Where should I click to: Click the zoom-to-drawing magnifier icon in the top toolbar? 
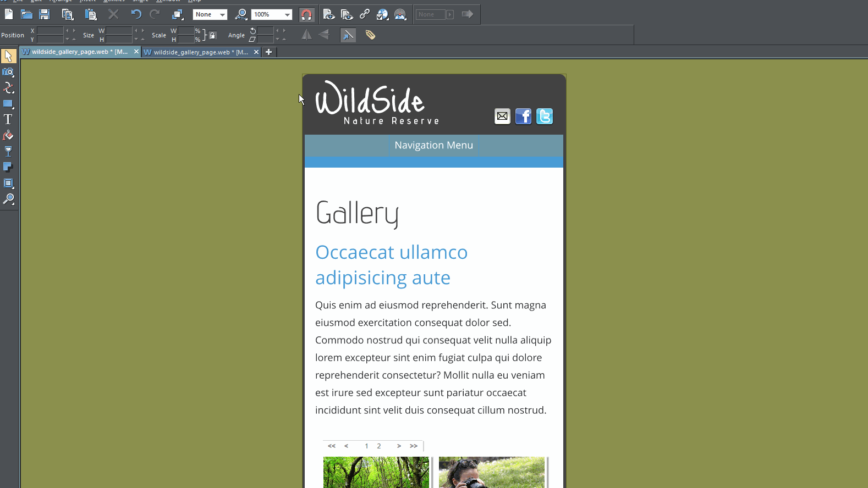[x=241, y=14]
